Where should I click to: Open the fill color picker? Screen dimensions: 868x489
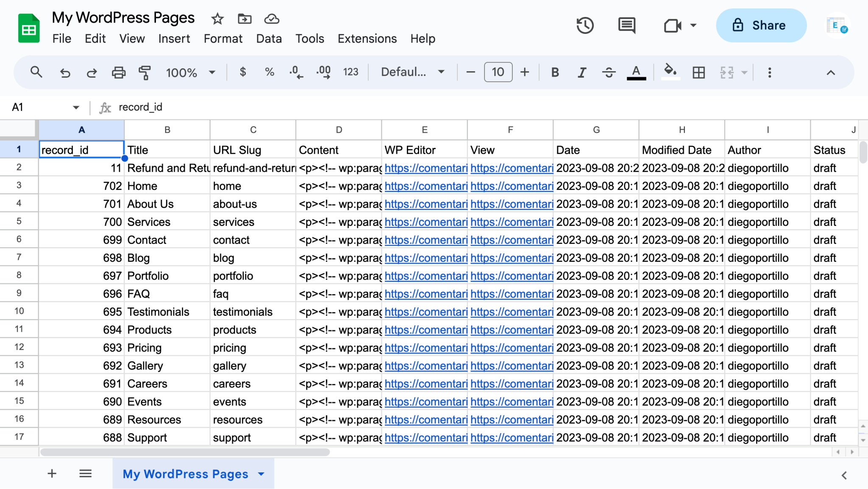point(670,72)
